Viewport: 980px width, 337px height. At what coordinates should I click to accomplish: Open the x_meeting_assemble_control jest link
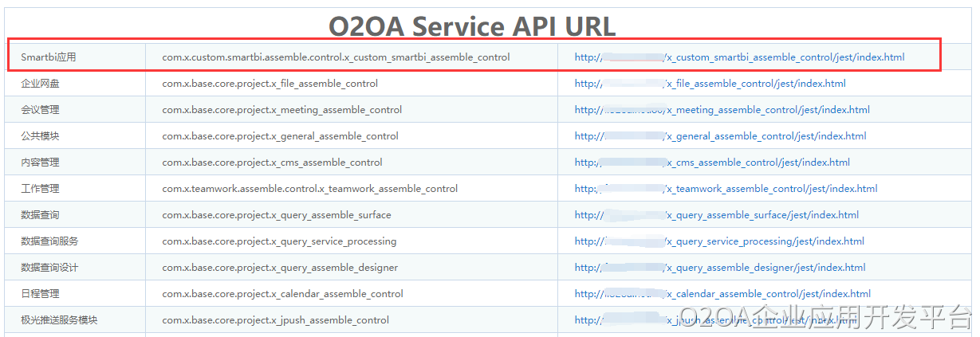722,110
